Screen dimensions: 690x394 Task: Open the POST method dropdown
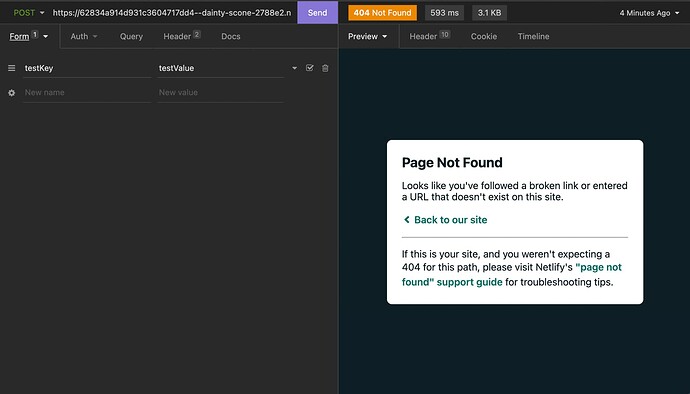(29, 13)
